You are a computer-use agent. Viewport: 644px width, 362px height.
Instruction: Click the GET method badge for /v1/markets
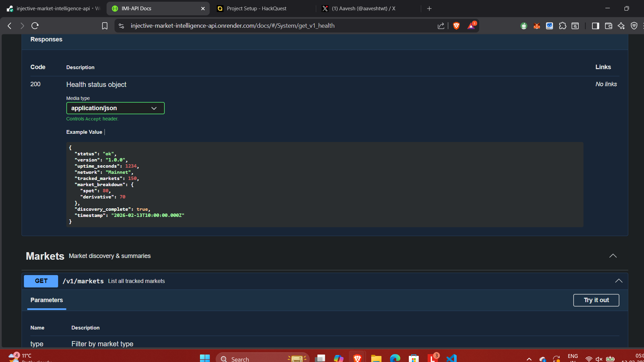(41, 281)
